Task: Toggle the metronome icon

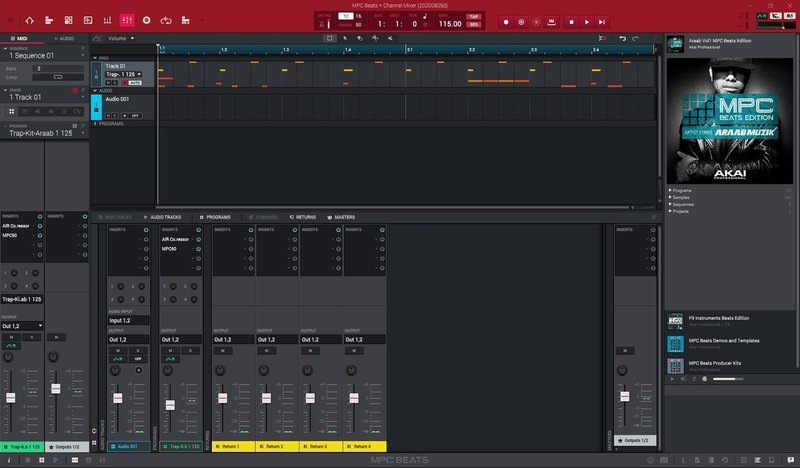Action: click(x=322, y=24)
